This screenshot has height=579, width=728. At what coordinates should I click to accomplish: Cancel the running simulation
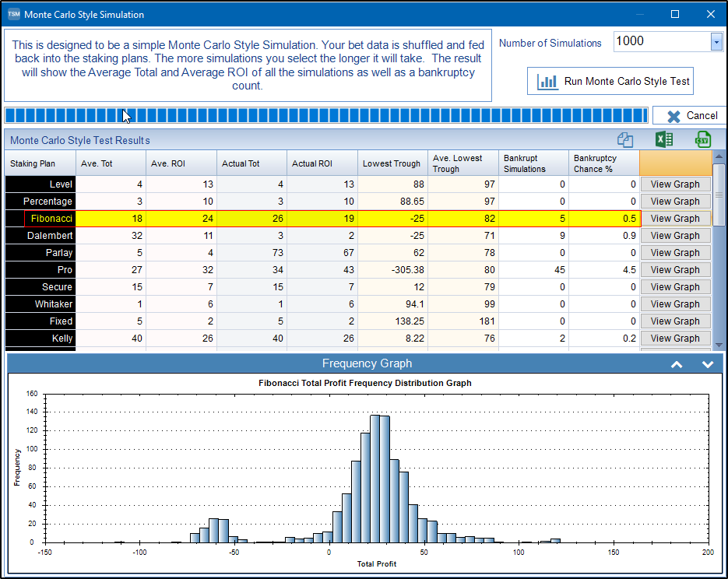tap(689, 116)
